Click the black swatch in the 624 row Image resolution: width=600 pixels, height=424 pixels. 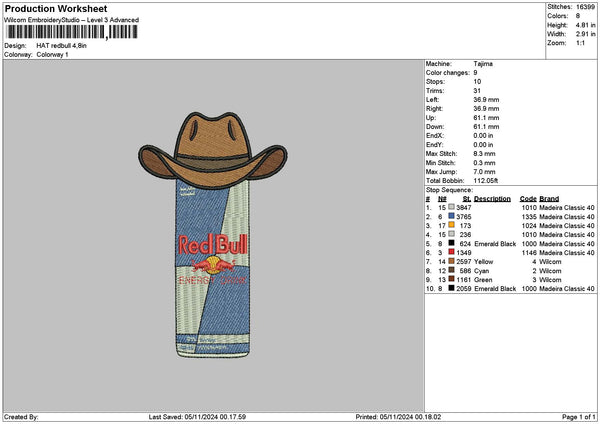(452, 243)
